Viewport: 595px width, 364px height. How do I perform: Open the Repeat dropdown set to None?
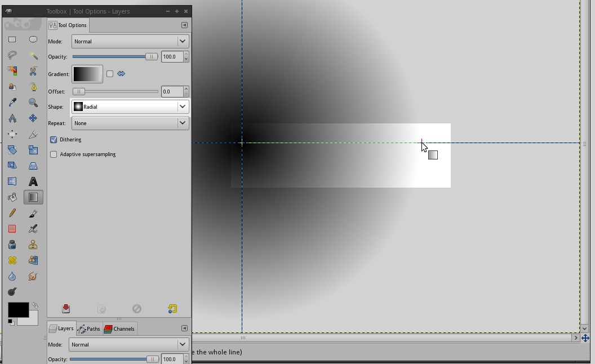130,123
